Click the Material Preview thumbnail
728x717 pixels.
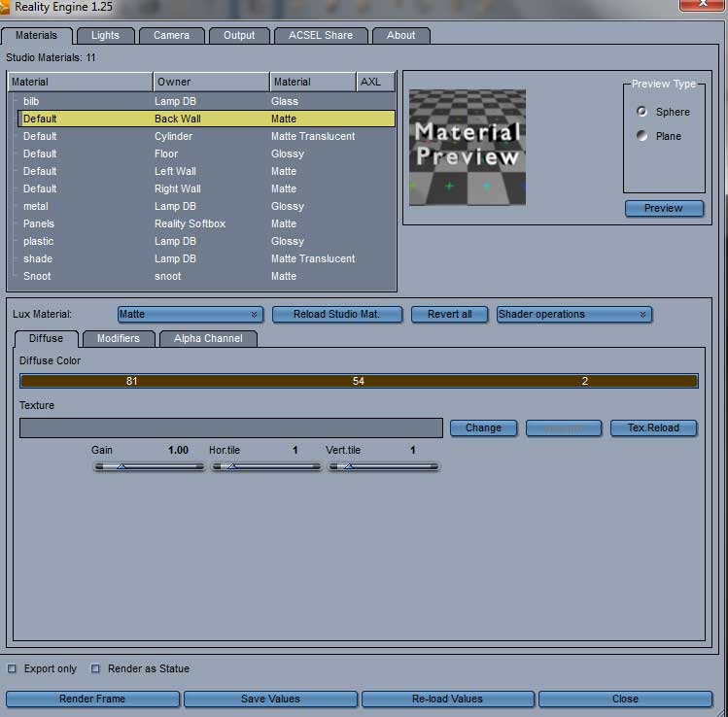468,147
